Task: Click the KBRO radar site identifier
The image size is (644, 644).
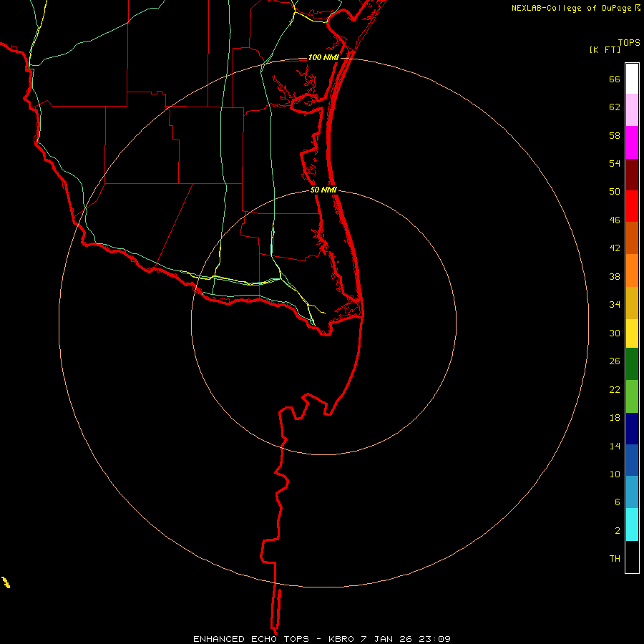Action: (x=342, y=639)
